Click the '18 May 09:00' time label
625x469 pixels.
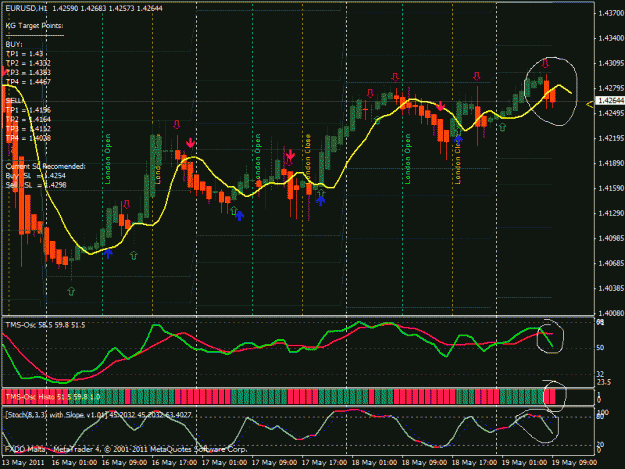point(424,463)
